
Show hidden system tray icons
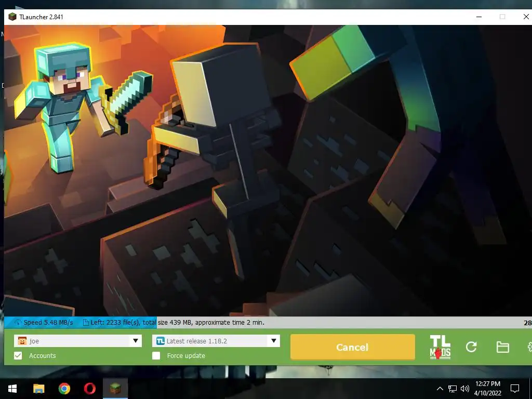point(440,389)
